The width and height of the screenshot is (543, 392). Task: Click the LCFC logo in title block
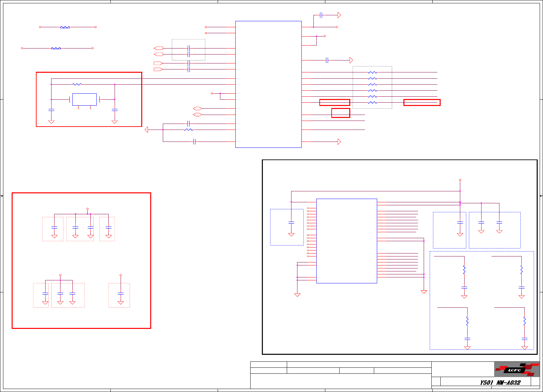click(x=517, y=369)
